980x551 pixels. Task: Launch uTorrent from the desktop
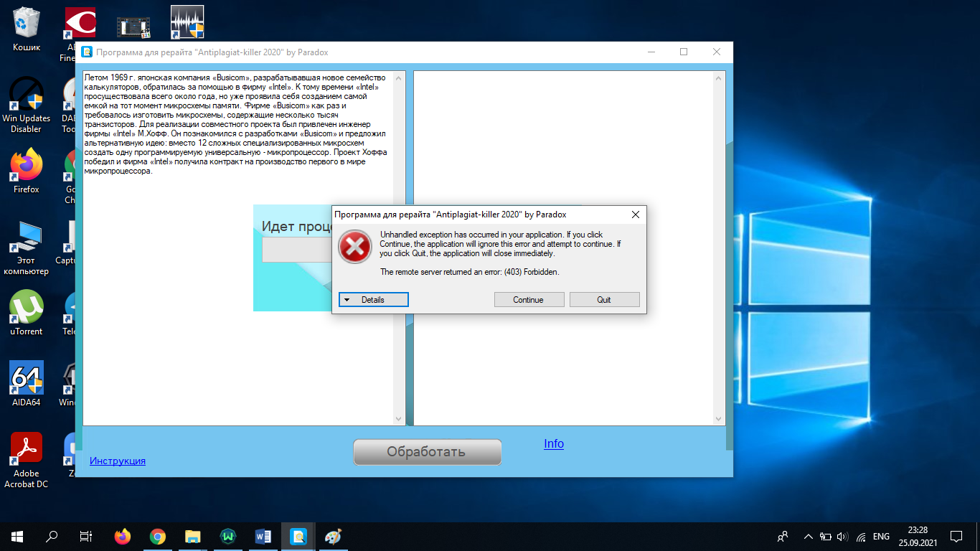[27, 309]
